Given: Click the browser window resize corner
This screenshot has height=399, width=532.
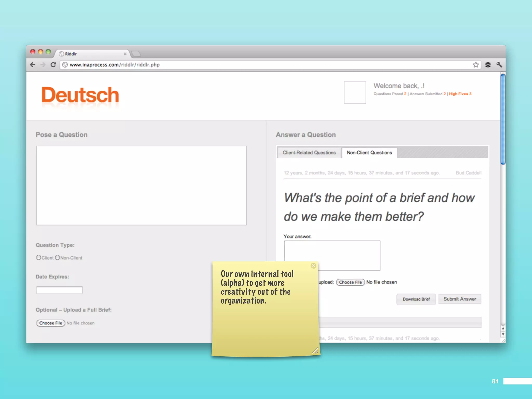Looking at the screenshot, I should (503, 340).
